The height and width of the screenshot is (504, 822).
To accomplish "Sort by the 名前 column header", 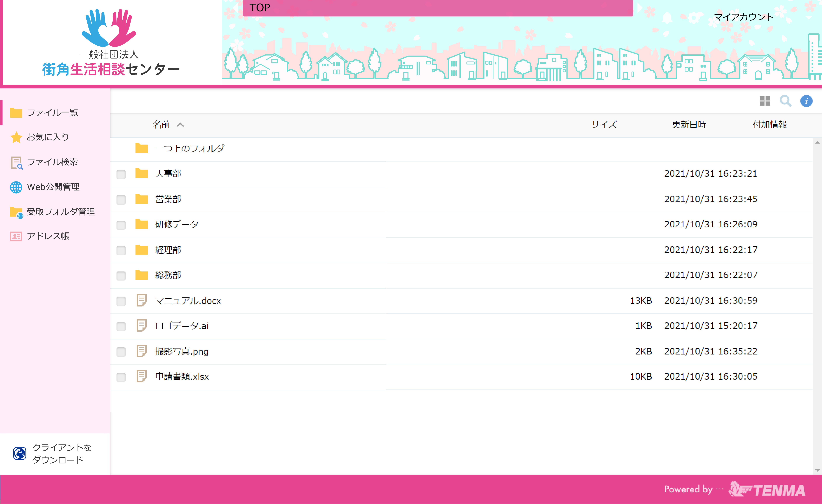I will [x=161, y=125].
